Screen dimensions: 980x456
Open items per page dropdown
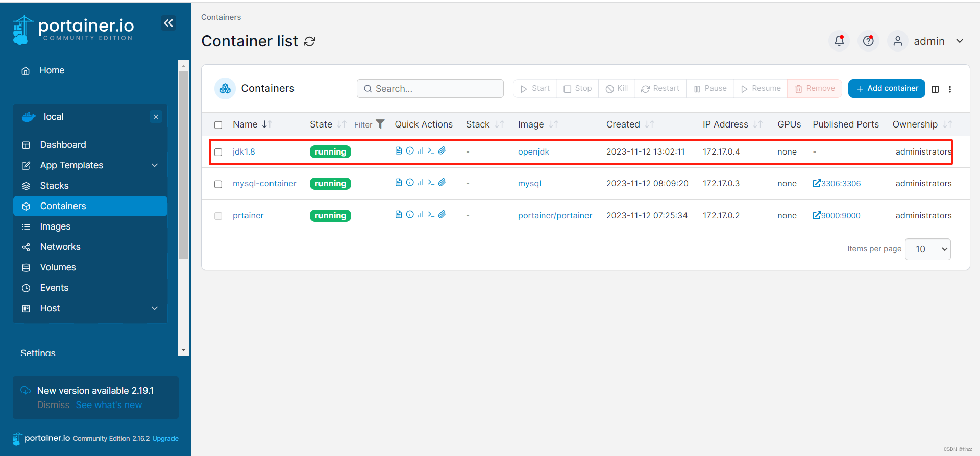pyautogui.click(x=927, y=249)
